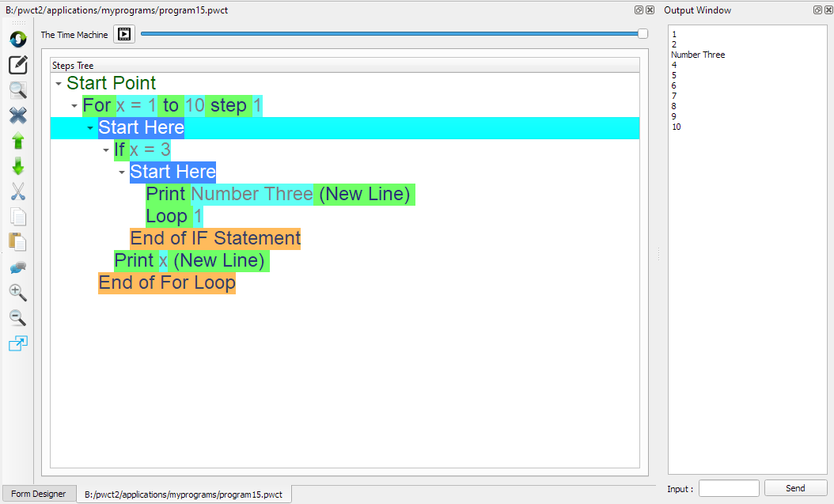Open comments via speech bubble icon
The height and width of the screenshot is (504, 834).
click(17, 267)
